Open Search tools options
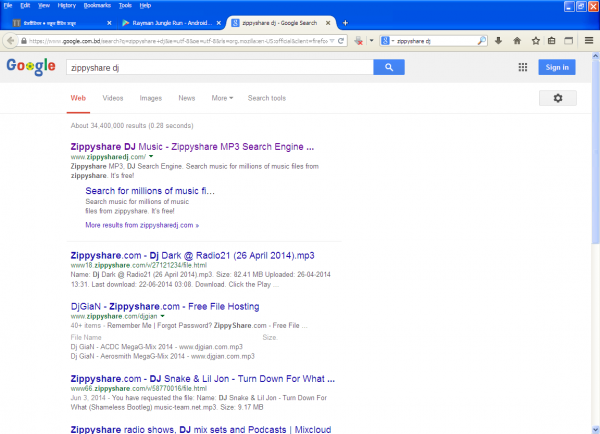Image resolution: width=600 pixels, height=434 pixels. (x=267, y=98)
